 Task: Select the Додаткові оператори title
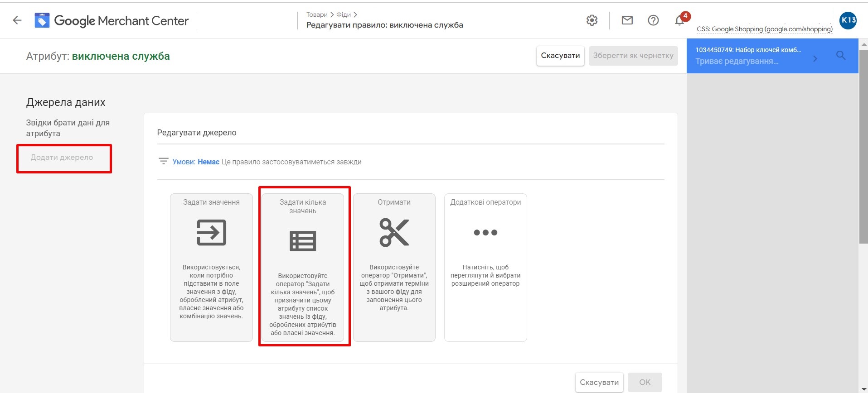(485, 202)
